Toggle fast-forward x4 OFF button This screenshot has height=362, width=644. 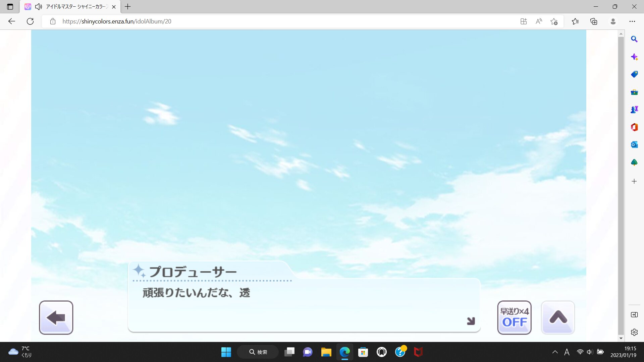[514, 317]
